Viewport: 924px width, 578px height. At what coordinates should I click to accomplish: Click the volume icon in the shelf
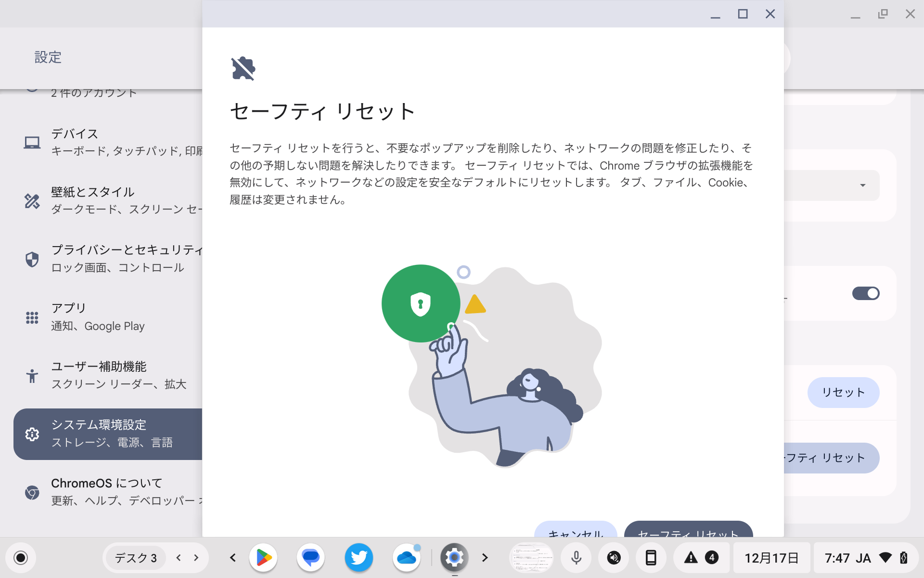613,558
